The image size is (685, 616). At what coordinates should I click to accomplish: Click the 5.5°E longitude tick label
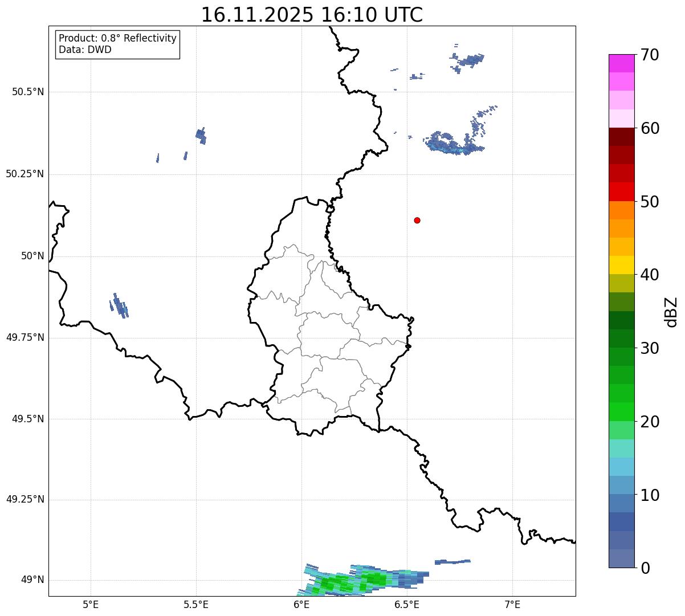point(196,604)
